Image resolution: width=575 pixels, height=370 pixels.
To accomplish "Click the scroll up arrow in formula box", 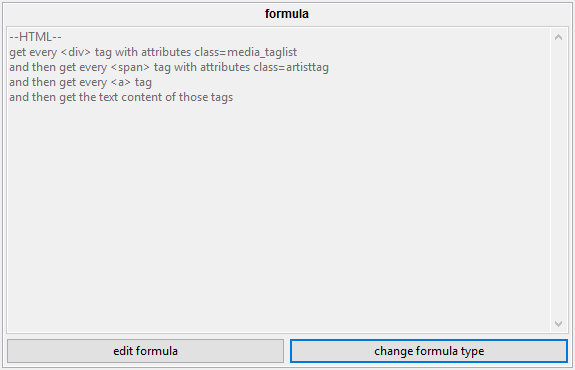I will pos(558,37).
